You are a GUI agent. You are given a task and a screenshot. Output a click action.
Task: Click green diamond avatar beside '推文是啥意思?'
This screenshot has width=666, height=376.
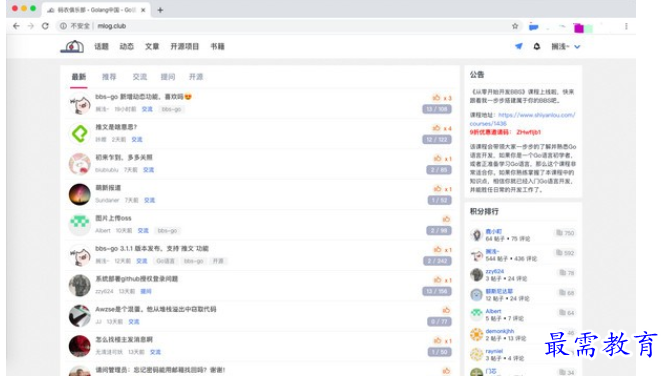coord(80,133)
